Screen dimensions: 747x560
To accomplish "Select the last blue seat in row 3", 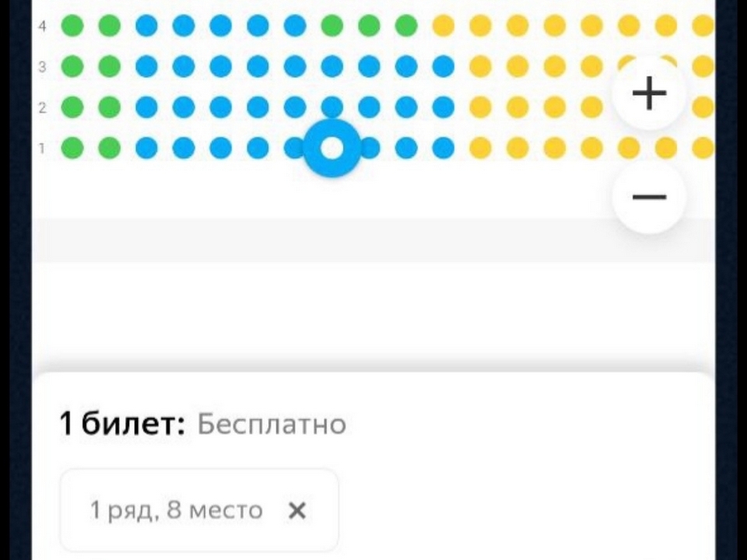I will (443, 66).
